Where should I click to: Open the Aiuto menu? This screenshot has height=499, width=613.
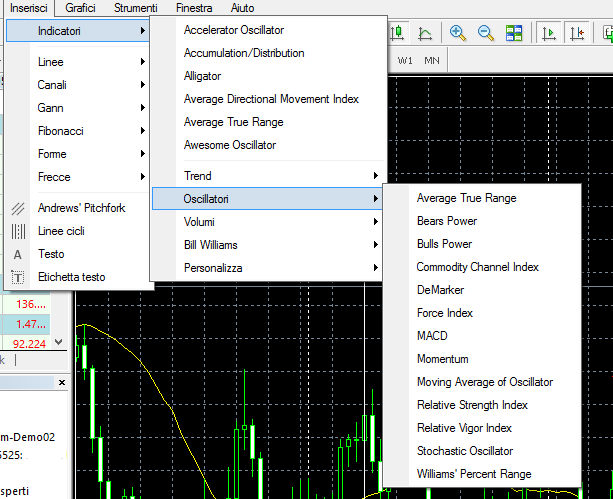(x=242, y=8)
